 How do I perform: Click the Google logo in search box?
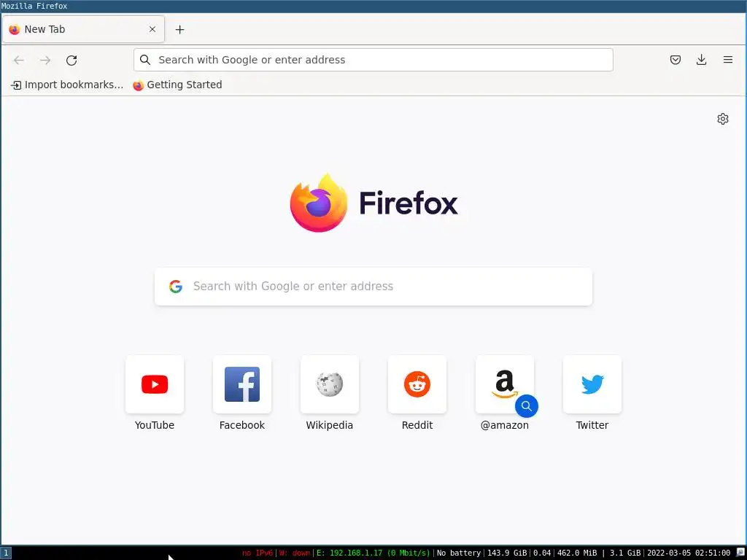point(176,286)
